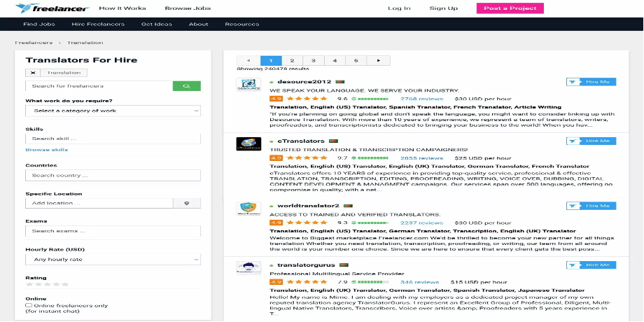Click the previous page arrow in pagination
Image resolution: width=644 pixels, height=322 pixels.
pyautogui.click(x=248, y=61)
